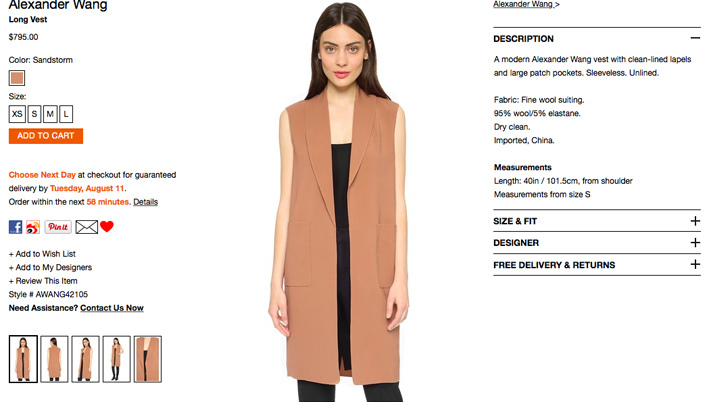The height and width of the screenshot is (402, 709).
Task: Select size XS
Action: coord(17,114)
